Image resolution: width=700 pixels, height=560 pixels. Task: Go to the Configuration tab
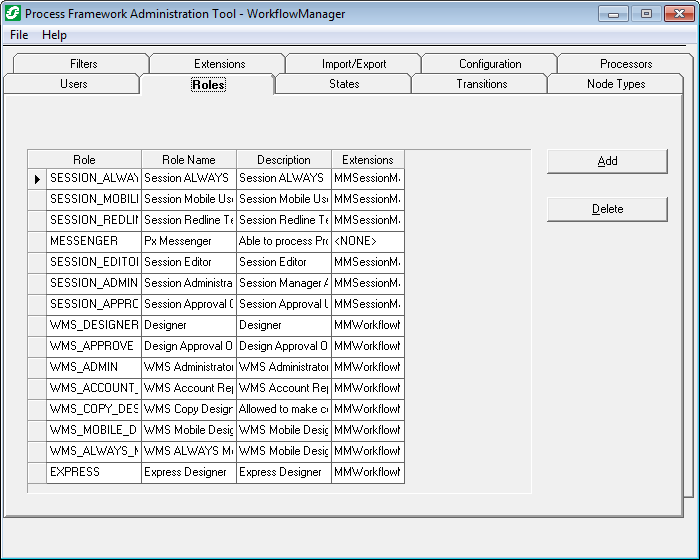(x=490, y=64)
